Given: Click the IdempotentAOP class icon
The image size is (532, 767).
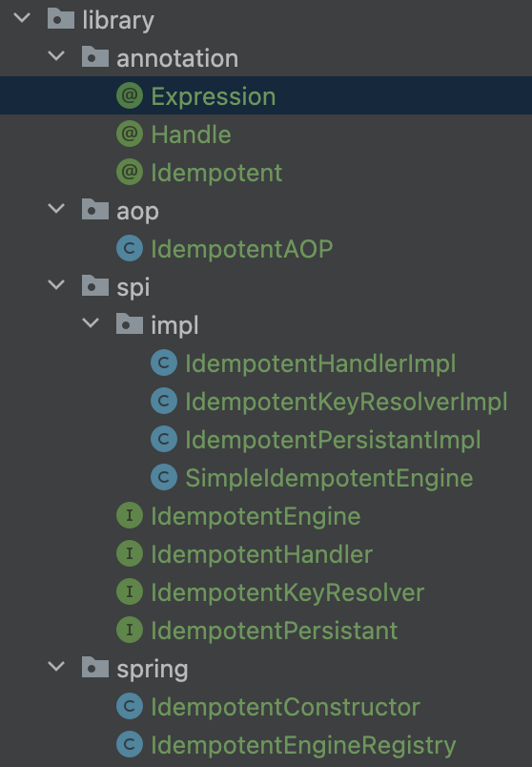Looking at the screenshot, I should tap(130, 248).
